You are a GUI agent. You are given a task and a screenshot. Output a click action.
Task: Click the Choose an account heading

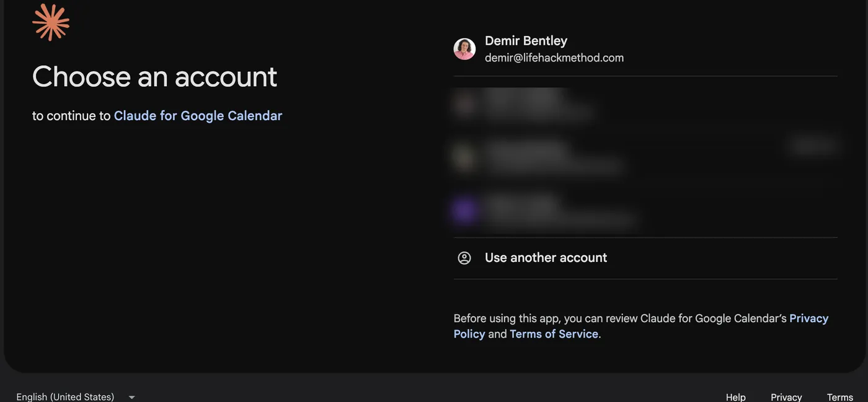154,77
